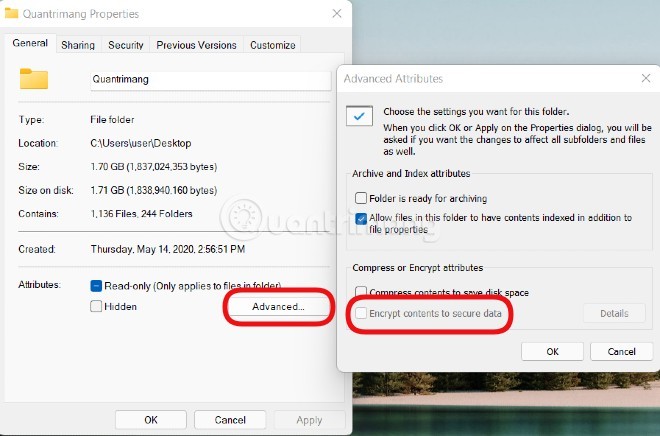Switch to the Sharing tab
This screenshot has width=660, height=436.
78,45
